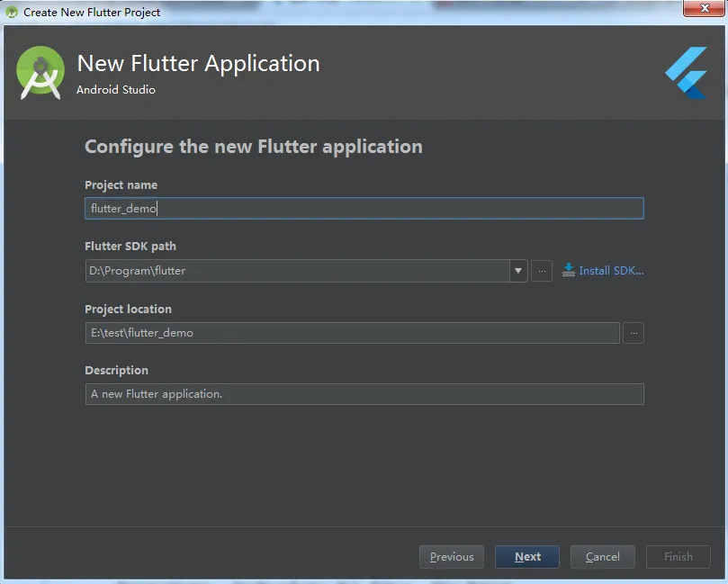Click the Description field label
Viewport: 728px width, 584px height.
[x=116, y=370]
